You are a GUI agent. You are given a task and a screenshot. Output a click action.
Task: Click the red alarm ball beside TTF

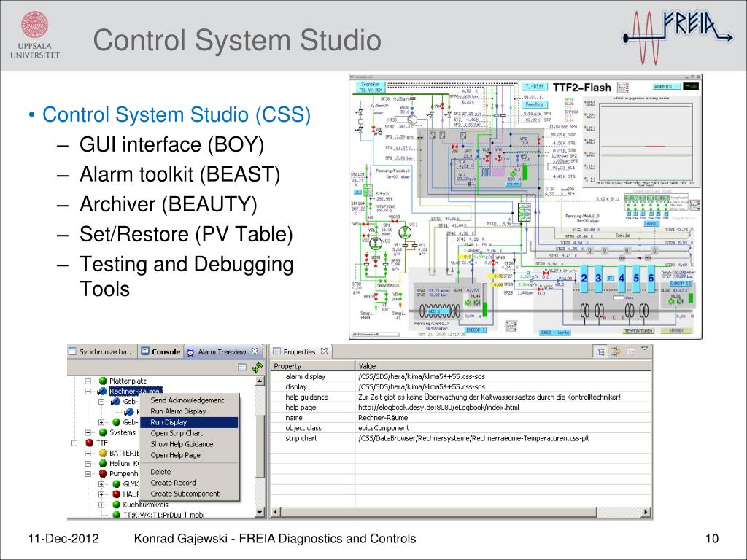(89, 443)
